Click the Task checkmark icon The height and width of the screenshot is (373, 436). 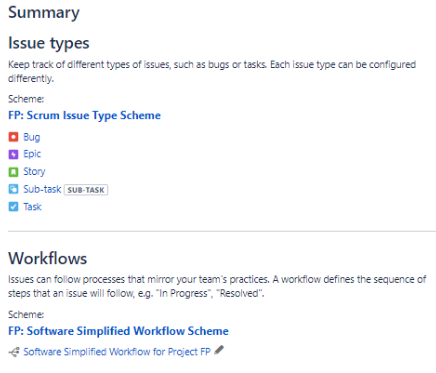pyautogui.click(x=13, y=207)
